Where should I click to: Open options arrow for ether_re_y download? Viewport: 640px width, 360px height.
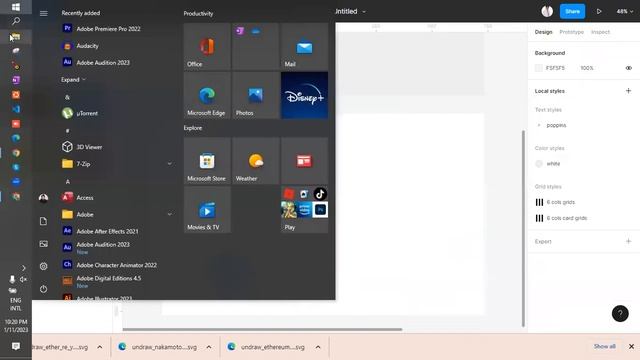tap(100, 347)
